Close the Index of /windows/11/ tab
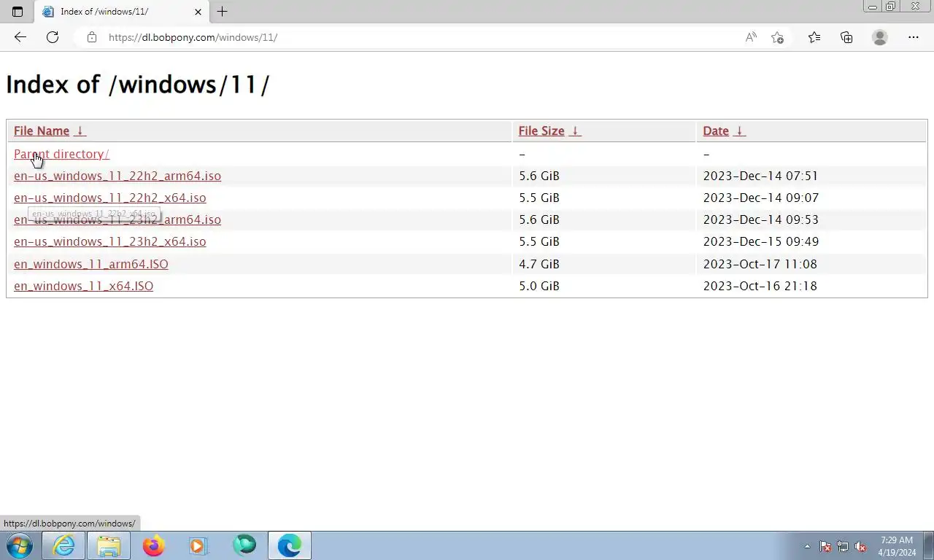The height and width of the screenshot is (560, 934). [198, 12]
